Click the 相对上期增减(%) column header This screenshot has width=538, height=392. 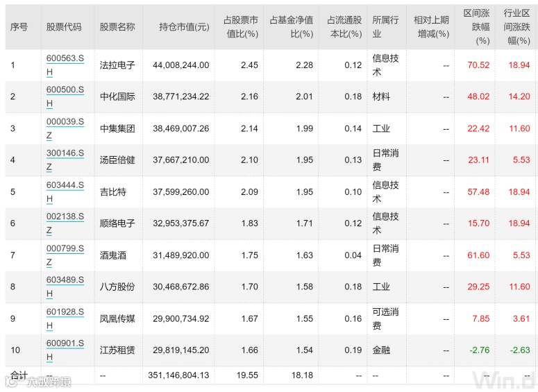[x=432, y=27]
